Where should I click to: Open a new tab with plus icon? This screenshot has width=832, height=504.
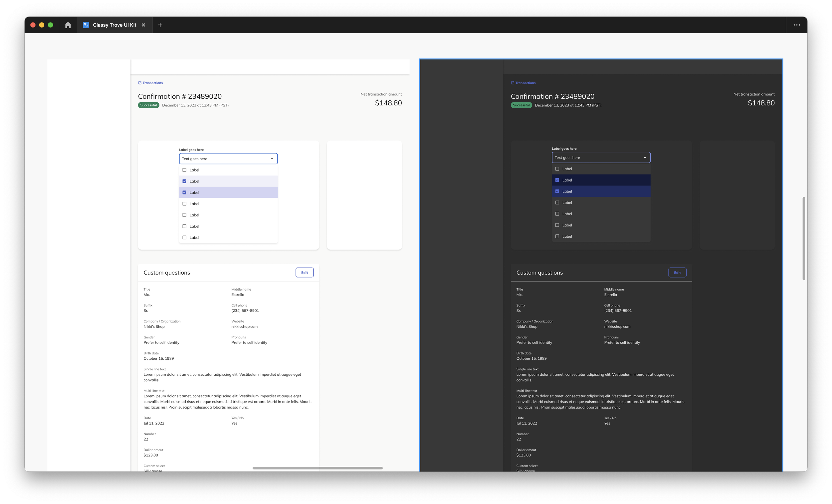click(160, 25)
